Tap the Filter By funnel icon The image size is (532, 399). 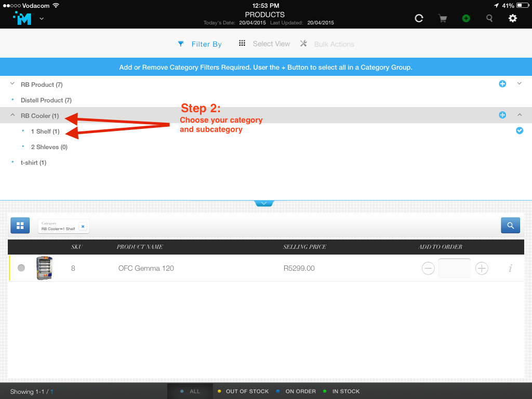coord(181,44)
